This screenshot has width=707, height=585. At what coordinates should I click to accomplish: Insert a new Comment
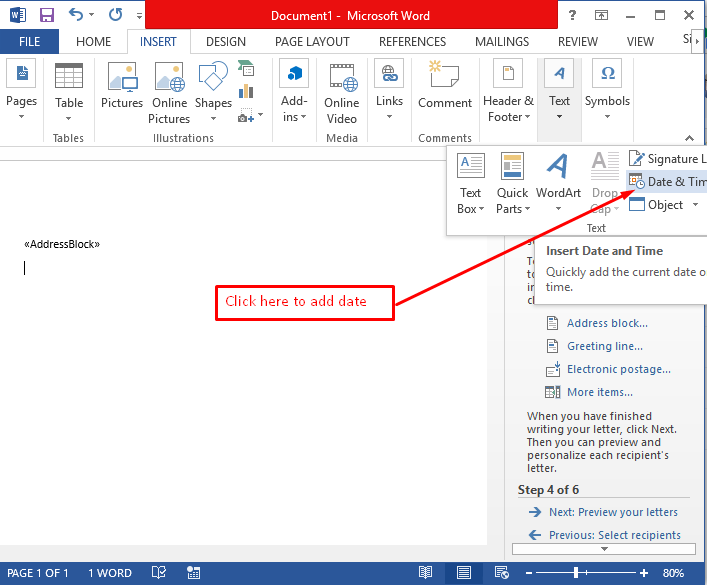[445, 86]
